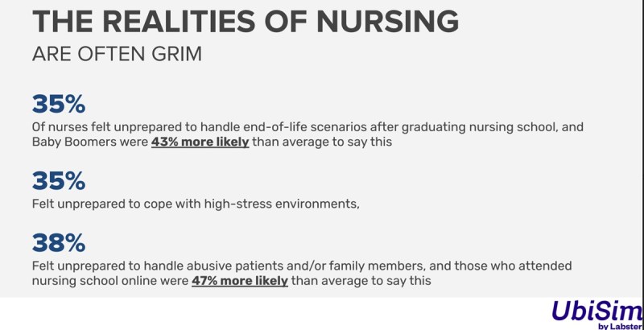Click the second 35% statistic figure
644x330 pixels.
point(59,181)
